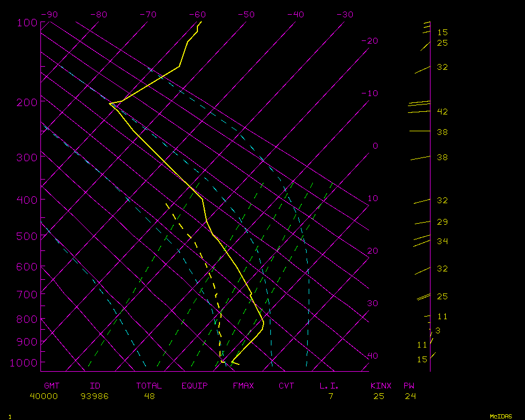Click the wind speed value 42
Viewport: 525px width, 420px height.
tap(442, 112)
